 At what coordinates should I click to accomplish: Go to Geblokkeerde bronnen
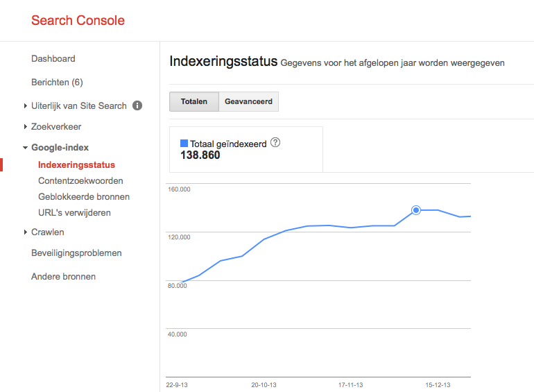[x=84, y=197]
